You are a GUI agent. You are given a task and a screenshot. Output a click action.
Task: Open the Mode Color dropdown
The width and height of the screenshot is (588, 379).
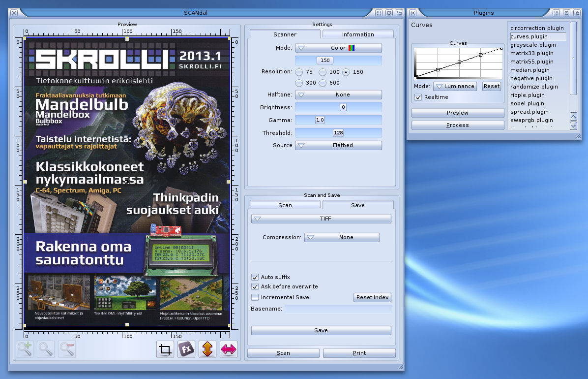(338, 48)
